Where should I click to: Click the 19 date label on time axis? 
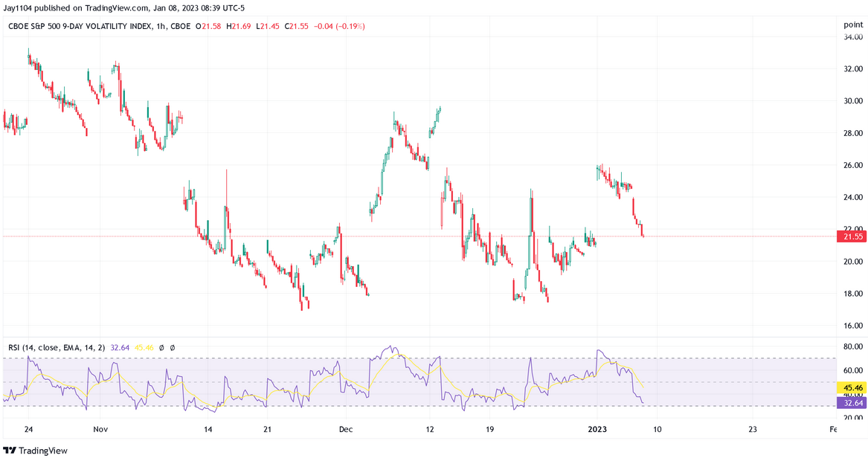[489, 429]
